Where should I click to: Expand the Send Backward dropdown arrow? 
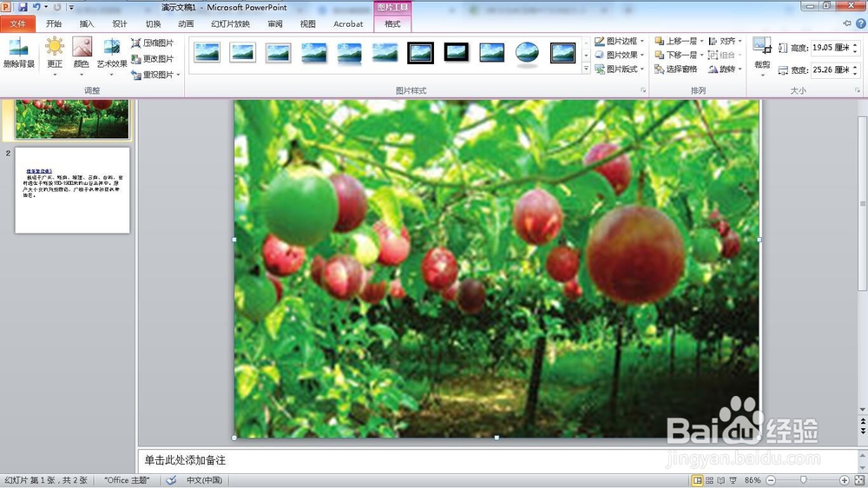point(701,55)
